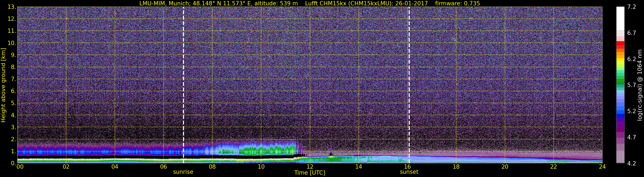644x177 pixels.
Task: Click the height axis tick '6.'
Action: pyautogui.click(x=13, y=91)
